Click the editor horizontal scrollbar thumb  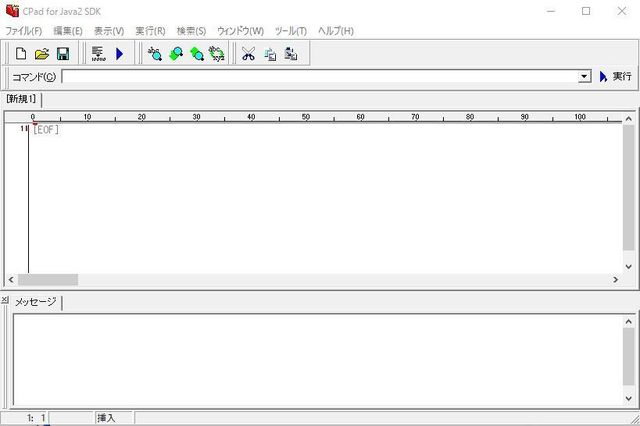pos(48,280)
